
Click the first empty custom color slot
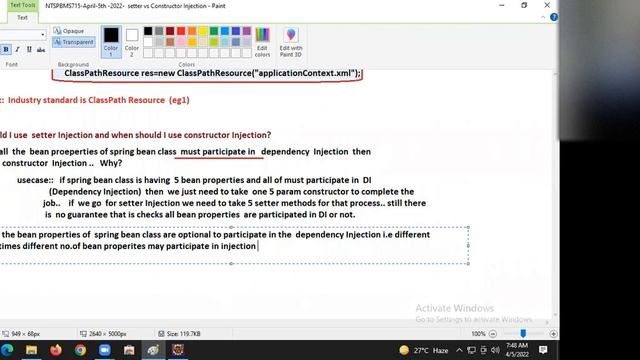click(x=148, y=53)
